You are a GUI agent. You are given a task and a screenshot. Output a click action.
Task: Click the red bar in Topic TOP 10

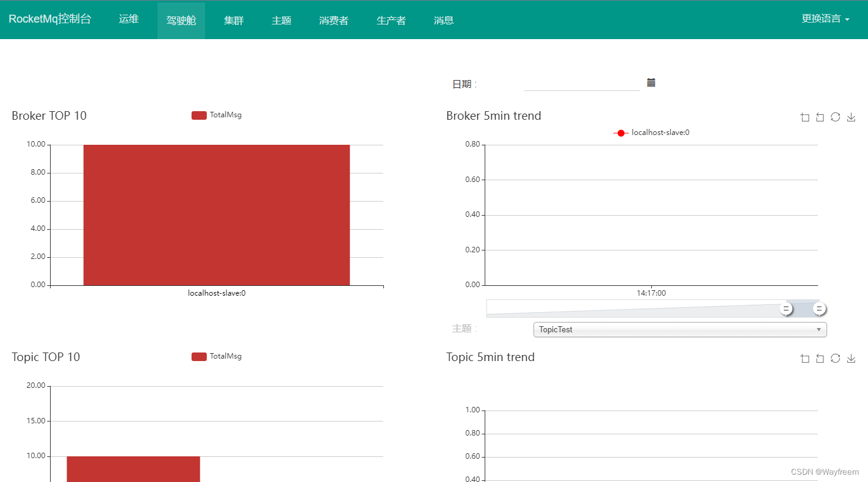pyautogui.click(x=134, y=469)
